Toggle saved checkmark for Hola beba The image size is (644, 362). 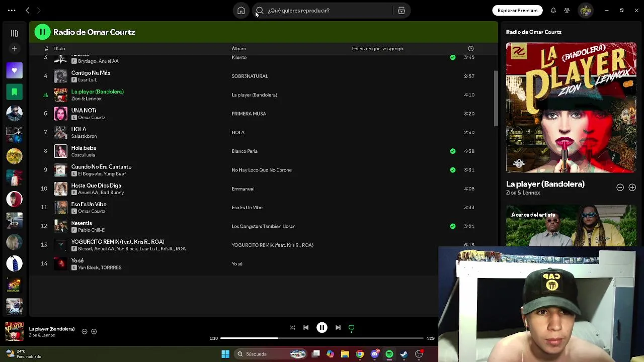pos(453,151)
